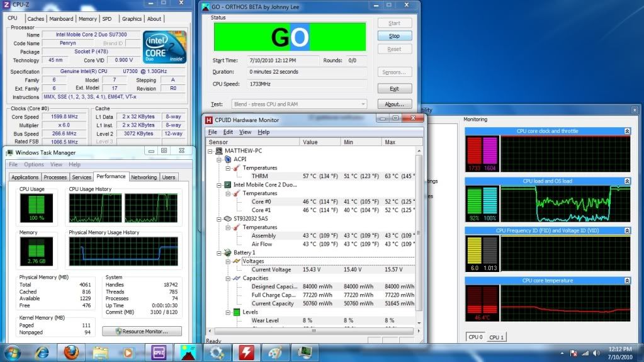The height and width of the screenshot is (362, 644).
Task: Open the Applications tab in Task Manager
Action: pos(25,177)
